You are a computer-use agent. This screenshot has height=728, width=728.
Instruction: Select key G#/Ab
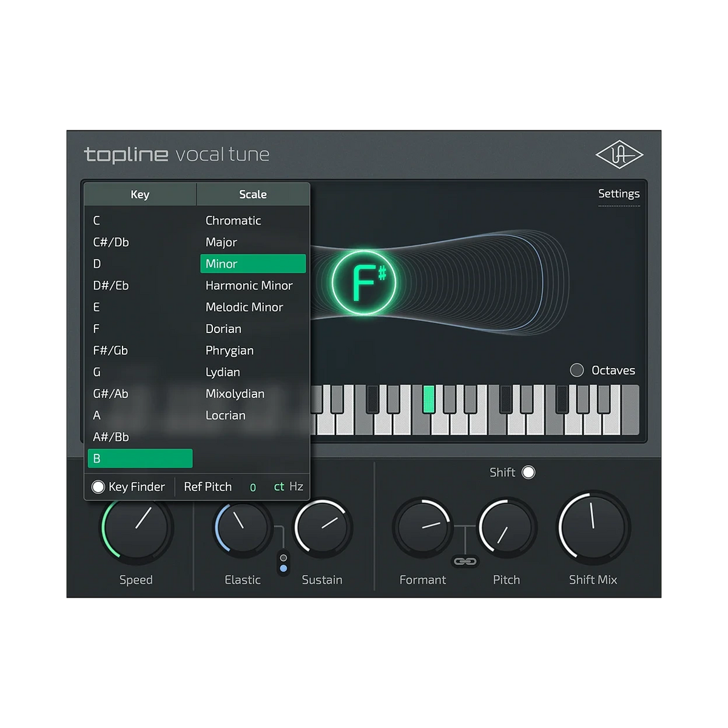140,394
